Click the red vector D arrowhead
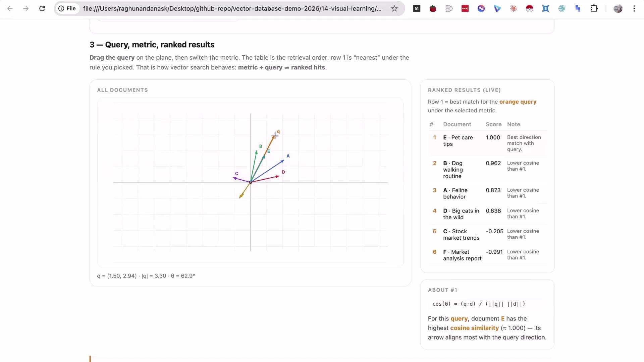 pos(278,176)
